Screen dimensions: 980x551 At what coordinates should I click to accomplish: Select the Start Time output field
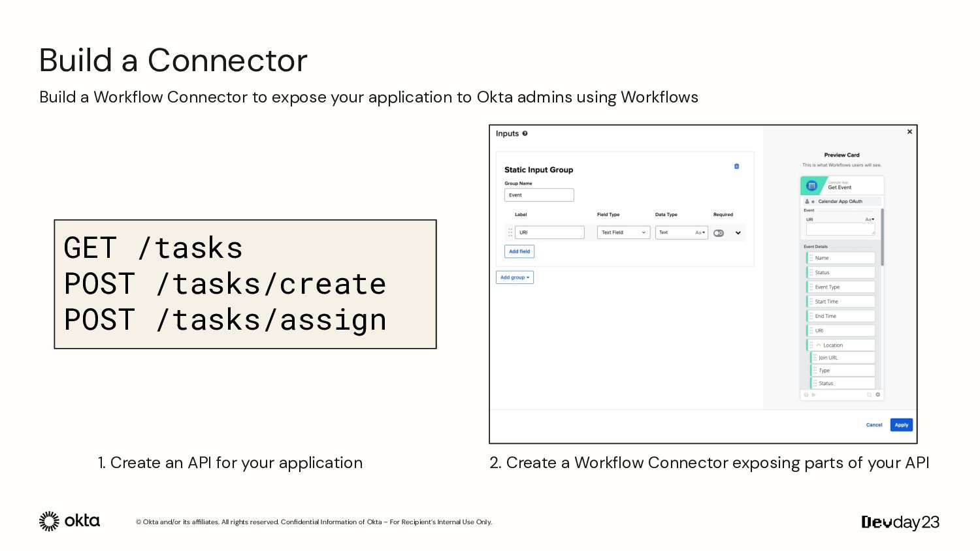click(841, 302)
